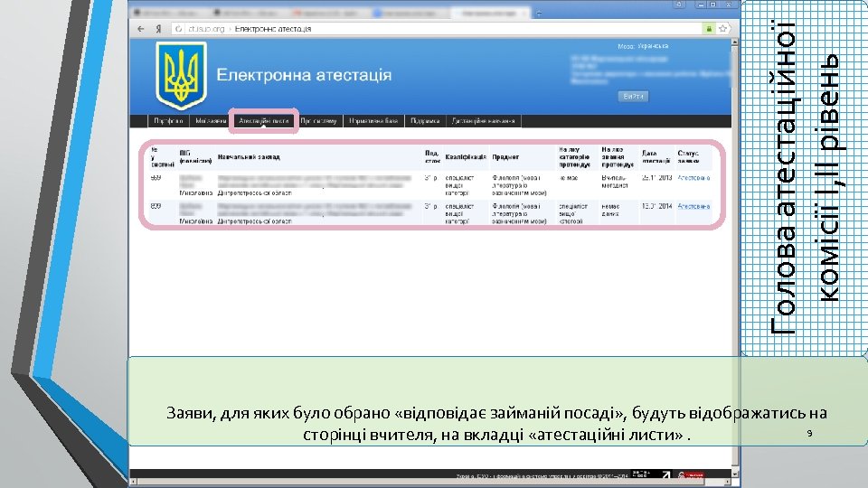Click the green padlock security icon
The image size is (868, 488).
coord(709,29)
